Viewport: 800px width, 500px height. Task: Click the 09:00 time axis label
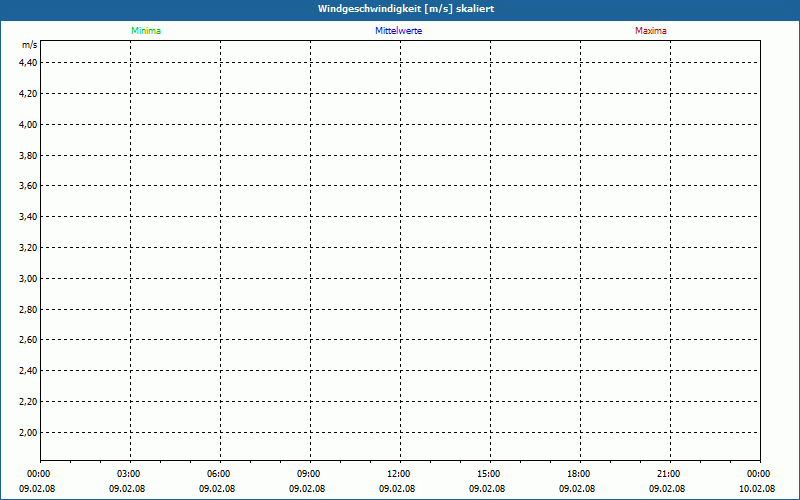[x=309, y=474]
